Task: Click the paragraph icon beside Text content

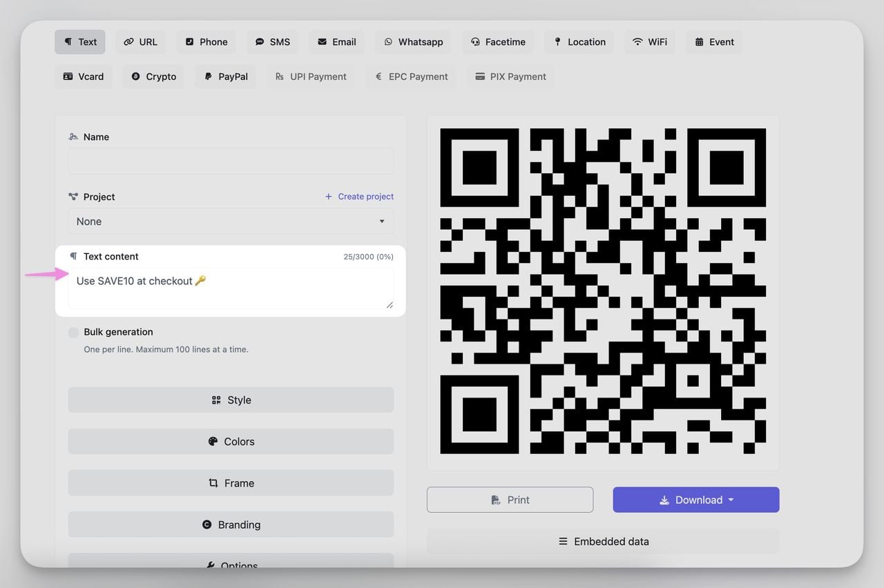Action: coord(73,256)
